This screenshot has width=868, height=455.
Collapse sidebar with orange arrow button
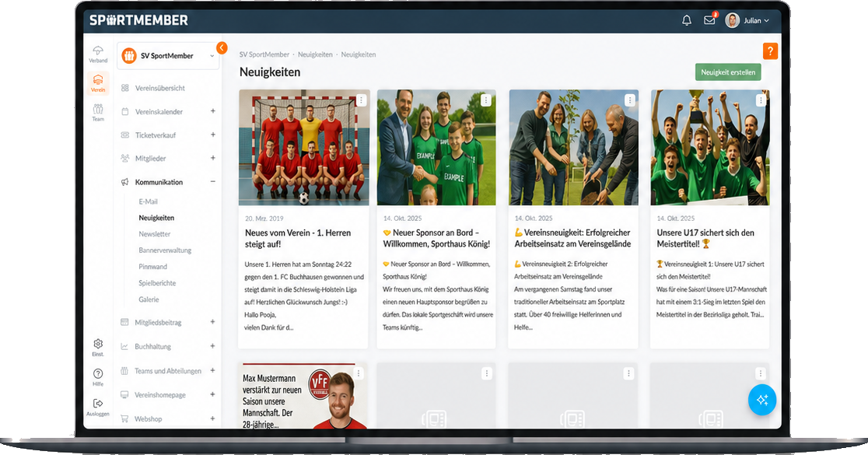tap(222, 47)
